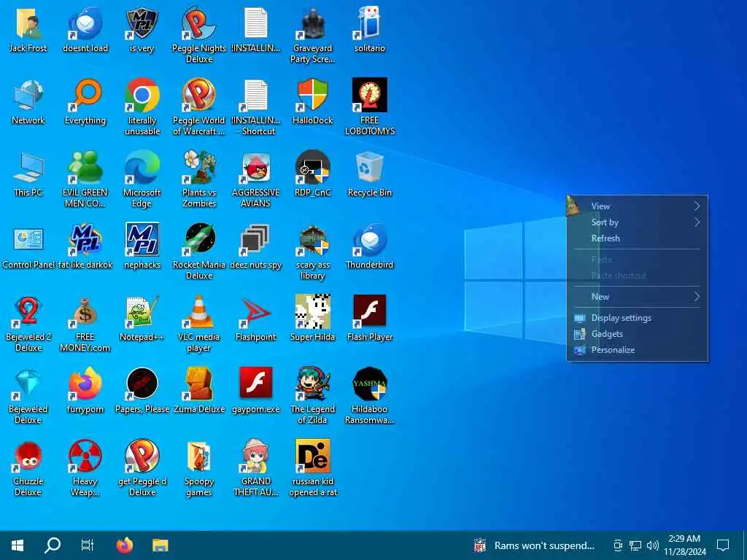747x560 pixels.
Task: Select Zuma Deluxe shortcut
Action: (x=199, y=384)
